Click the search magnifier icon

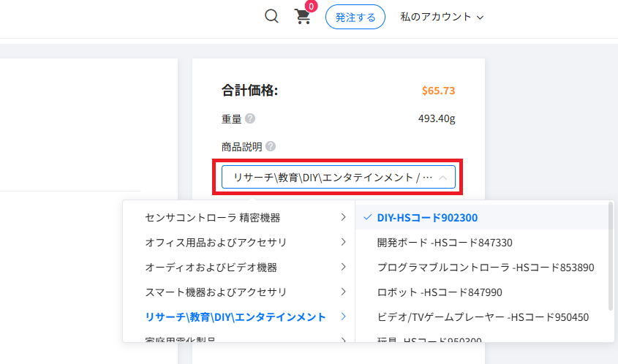pos(271,16)
